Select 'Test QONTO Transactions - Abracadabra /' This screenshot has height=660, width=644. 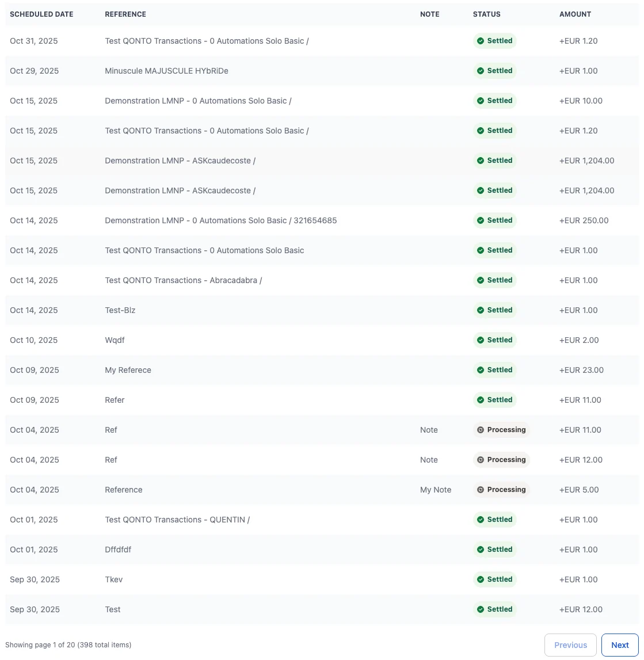click(183, 280)
